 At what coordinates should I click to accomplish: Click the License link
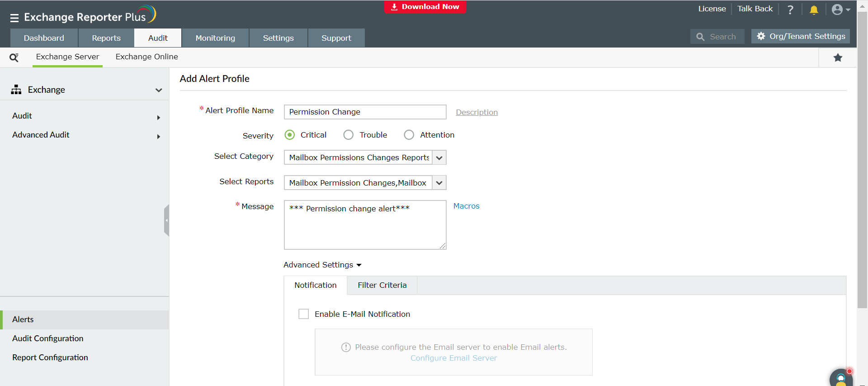pyautogui.click(x=712, y=9)
